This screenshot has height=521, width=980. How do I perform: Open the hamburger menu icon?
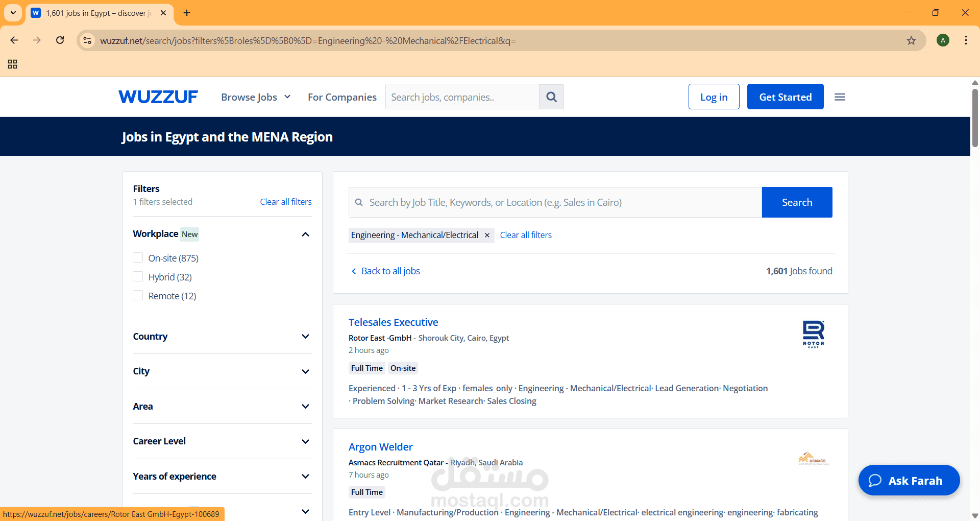[840, 97]
